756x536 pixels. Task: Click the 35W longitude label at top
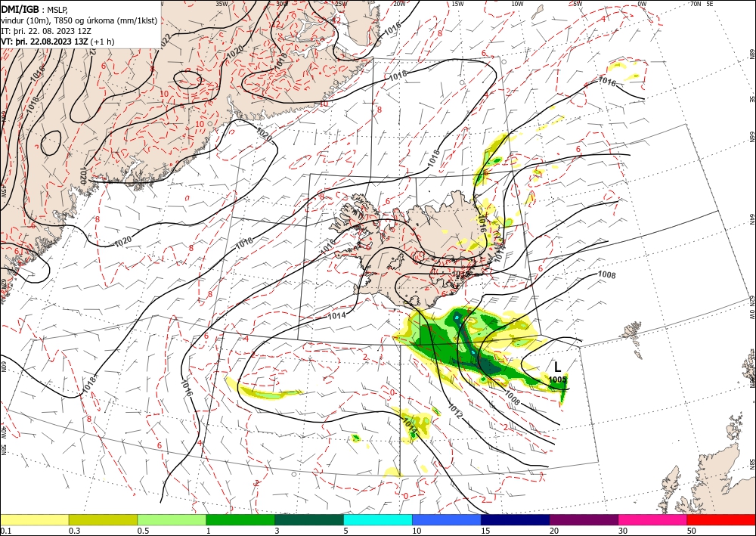point(222,3)
